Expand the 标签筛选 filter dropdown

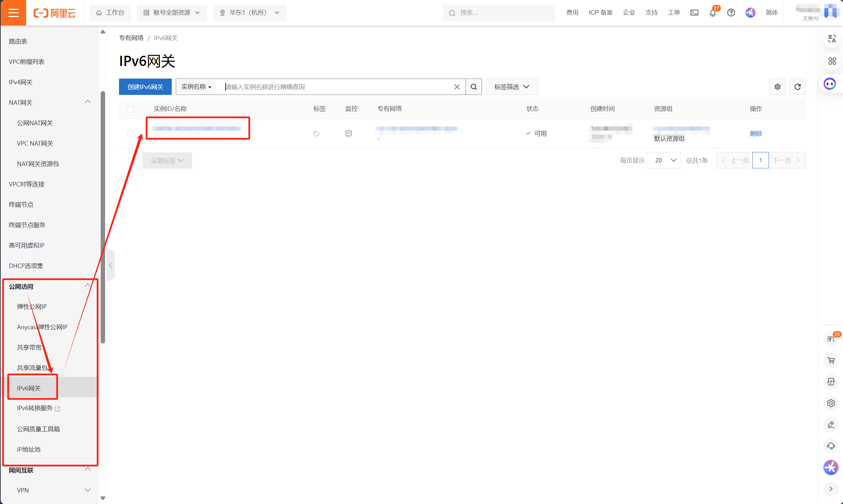pyautogui.click(x=511, y=87)
